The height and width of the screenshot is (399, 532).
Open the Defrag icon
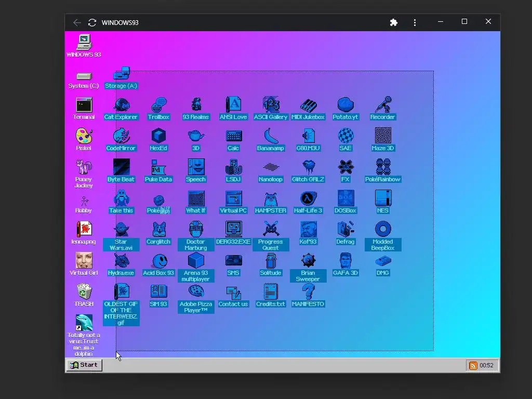pos(345,229)
